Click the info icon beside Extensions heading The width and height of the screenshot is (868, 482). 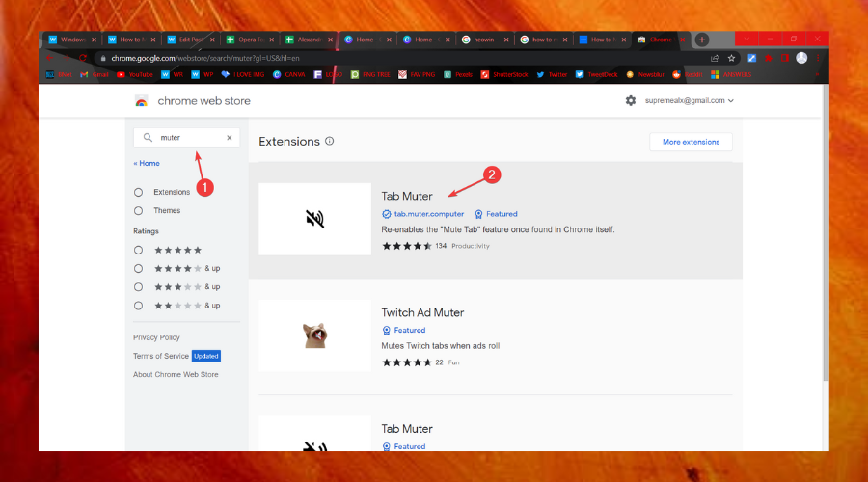pos(330,141)
